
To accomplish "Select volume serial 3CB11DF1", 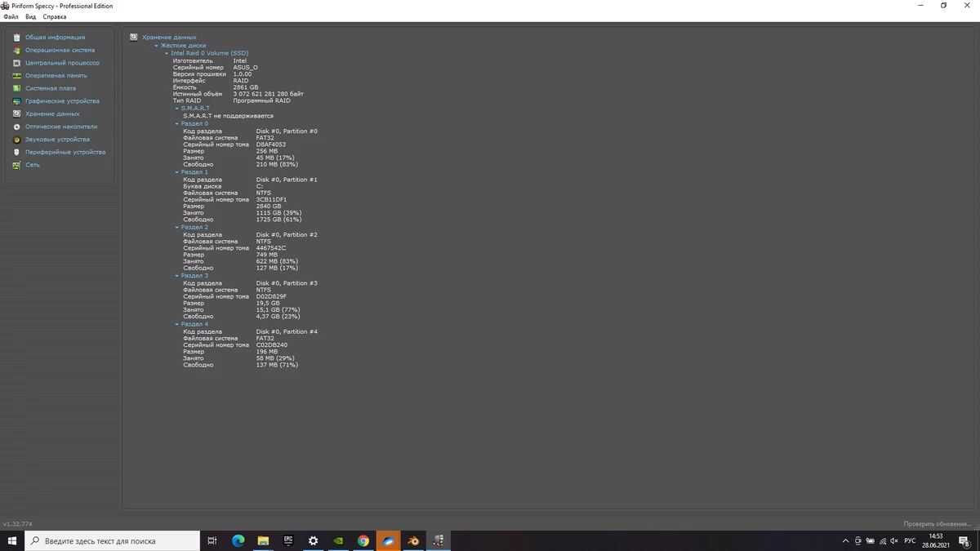I will [x=271, y=199].
